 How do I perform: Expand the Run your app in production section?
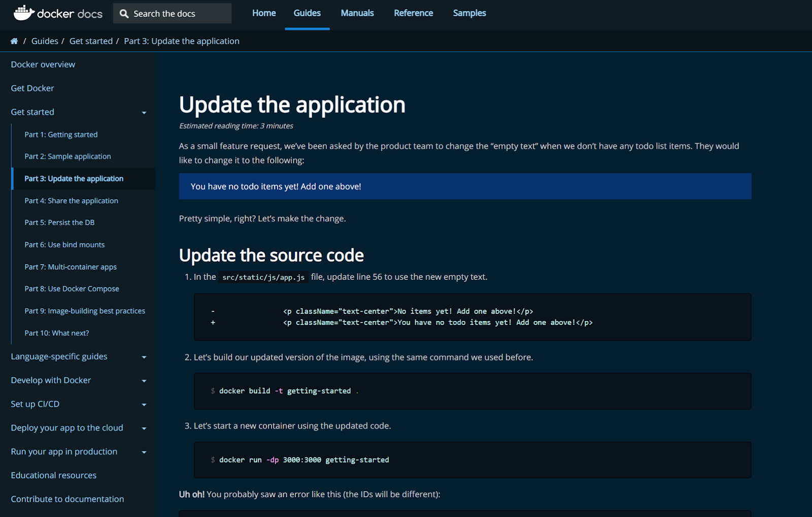click(144, 452)
